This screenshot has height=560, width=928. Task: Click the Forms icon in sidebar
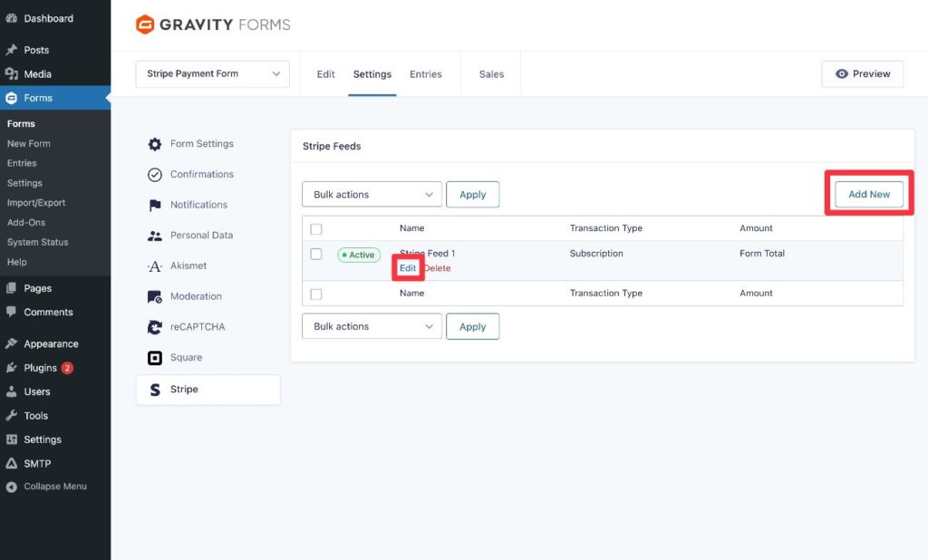pyautogui.click(x=11, y=98)
